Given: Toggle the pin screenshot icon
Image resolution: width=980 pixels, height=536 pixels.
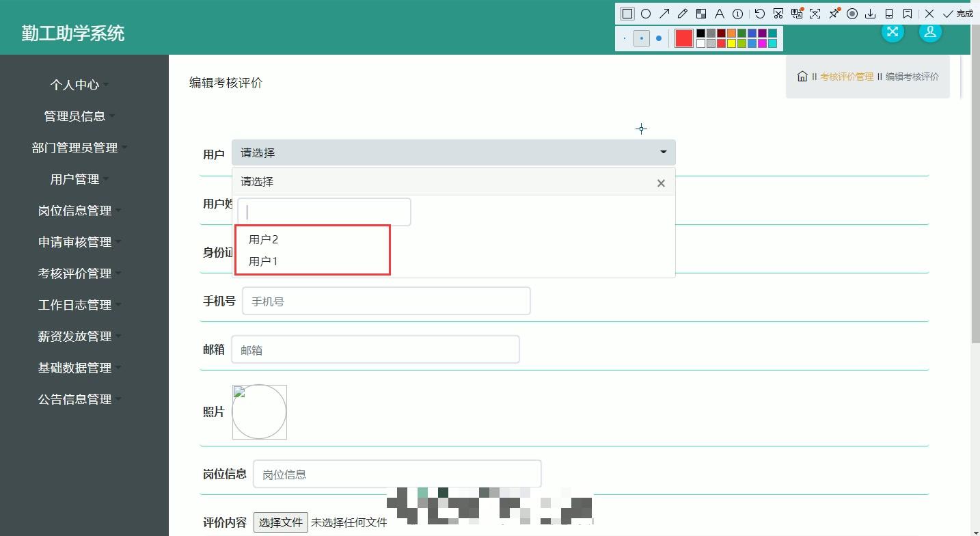Looking at the screenshot, I should [833, 13].
